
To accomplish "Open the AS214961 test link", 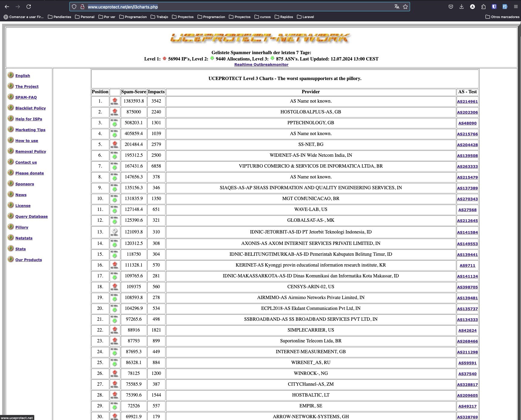I will click(x=467, y=101).
